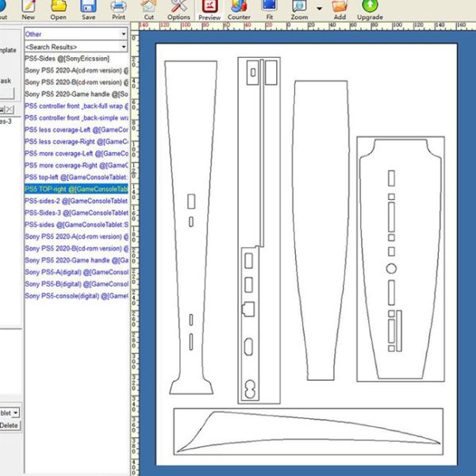
Task: Choose "PS5 controller front _back-full wrap" entry
Action: pyautogui.click(x=76, y=106)
